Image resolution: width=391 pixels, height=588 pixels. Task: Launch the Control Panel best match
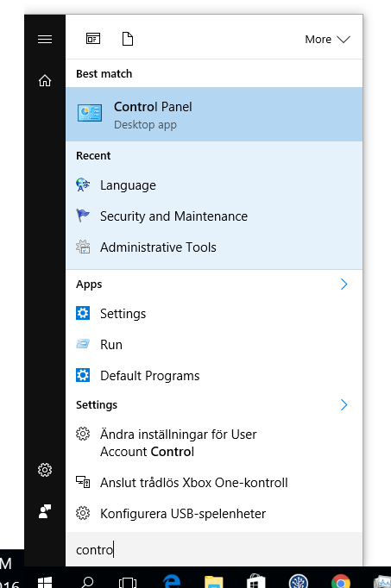pos(214,115)
